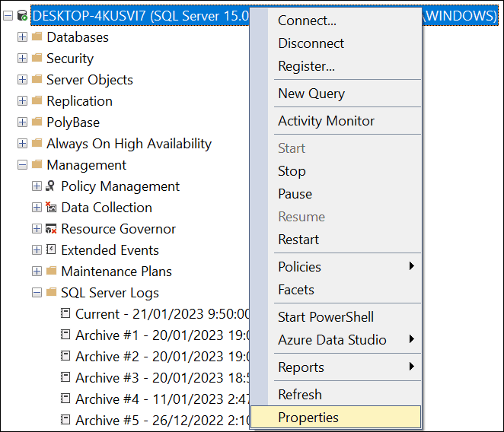The image size is (504, 432).
Task: Click the server connection icon for DESKTOP-4KUSVI7
Action: click(x=22, y=15)
